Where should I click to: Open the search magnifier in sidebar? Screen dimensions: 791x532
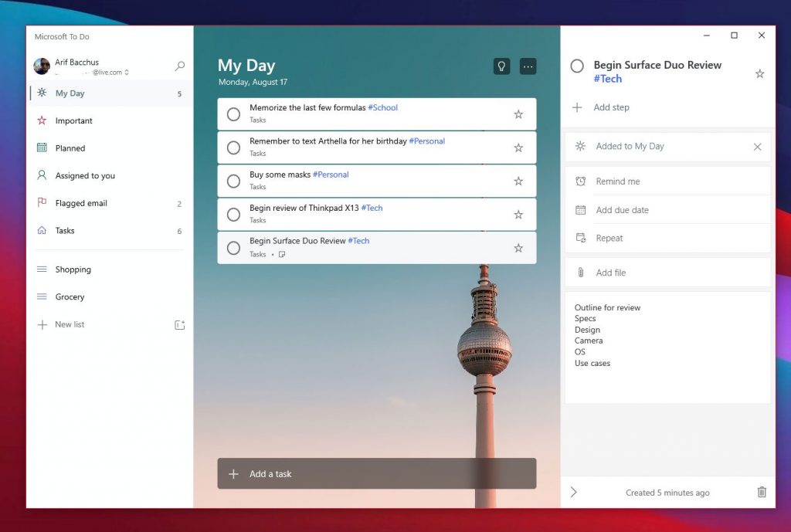[x=180, y=66]
